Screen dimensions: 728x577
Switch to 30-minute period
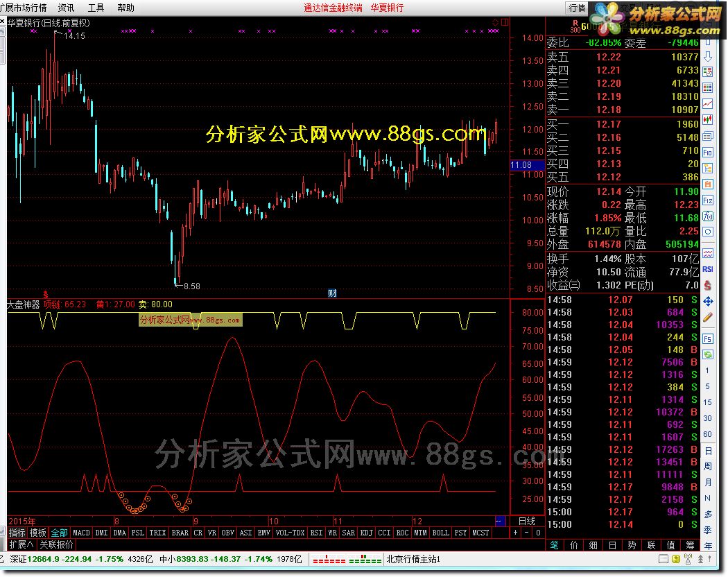pyautogui.click(x=707, y=418)
